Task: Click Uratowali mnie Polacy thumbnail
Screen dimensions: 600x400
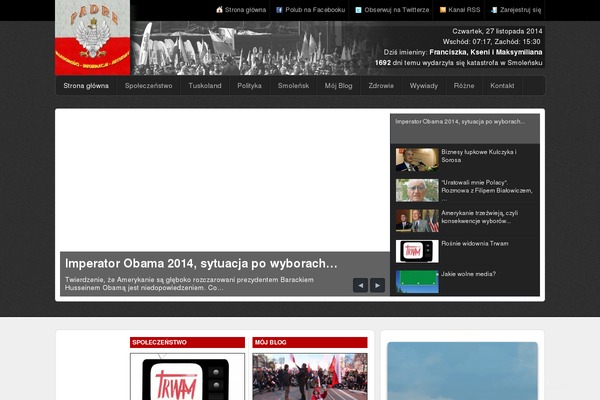Action: point(417,190)
